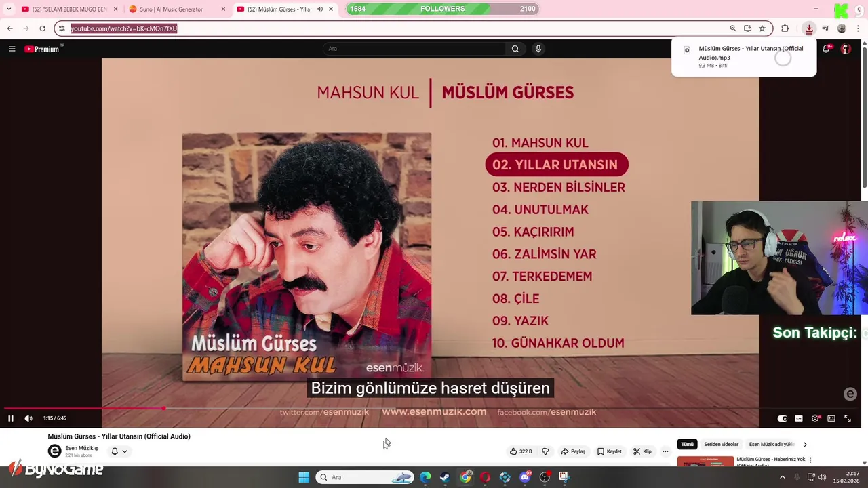Open OBS Studio from taskbar
This screenshot has width=868, height=488.
545,477
